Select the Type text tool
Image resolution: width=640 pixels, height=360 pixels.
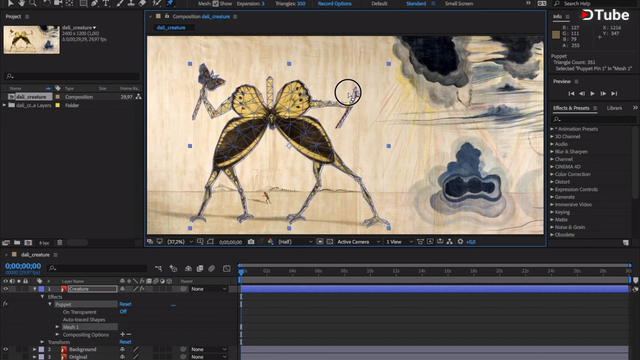click(x=106, y=3)
